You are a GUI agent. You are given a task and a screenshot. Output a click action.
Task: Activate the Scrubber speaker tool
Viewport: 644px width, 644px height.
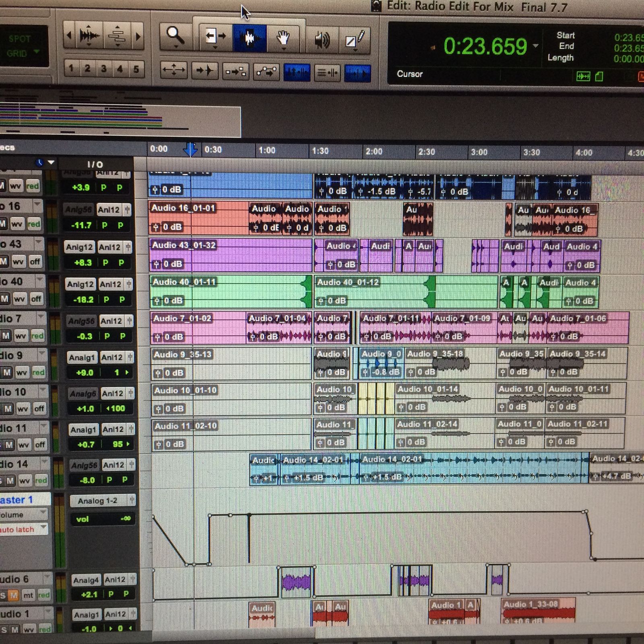(x=322, y=40)
